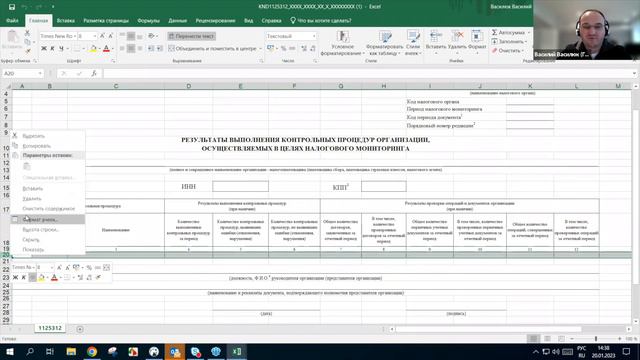Toggle align left in ribbon
Viewport: 640px width, 360px height.
[122, 49]
